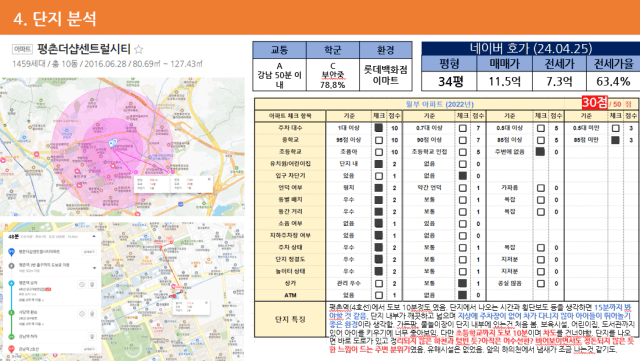Click the blue apartment marker on the radius map
640x361 pixels.
[113, 143]
